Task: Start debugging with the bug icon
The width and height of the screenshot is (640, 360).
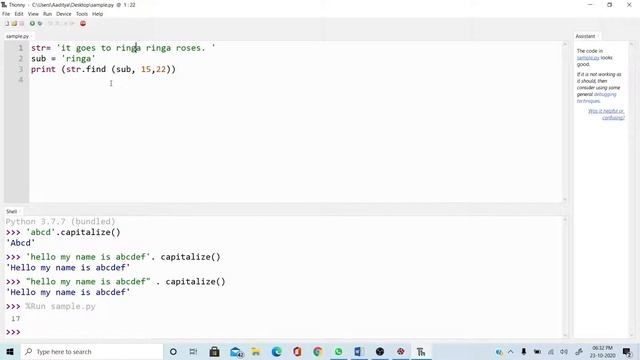Action: 40,23
